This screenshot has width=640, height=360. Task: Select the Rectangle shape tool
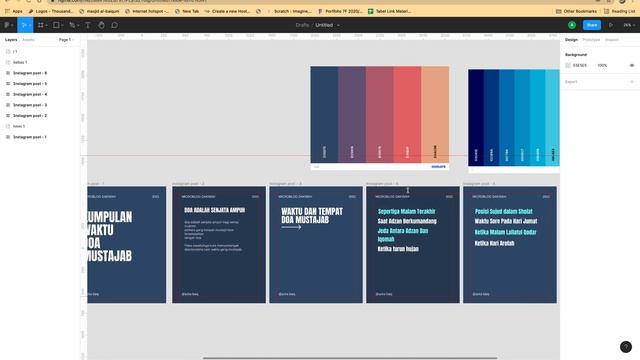[x=58, y=25]
